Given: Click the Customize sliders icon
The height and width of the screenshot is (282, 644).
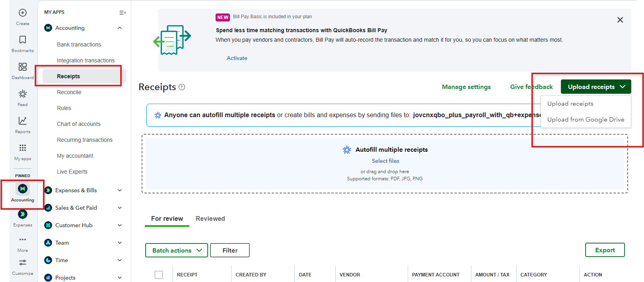Looking at the screenshot, I should click(23, 263).
